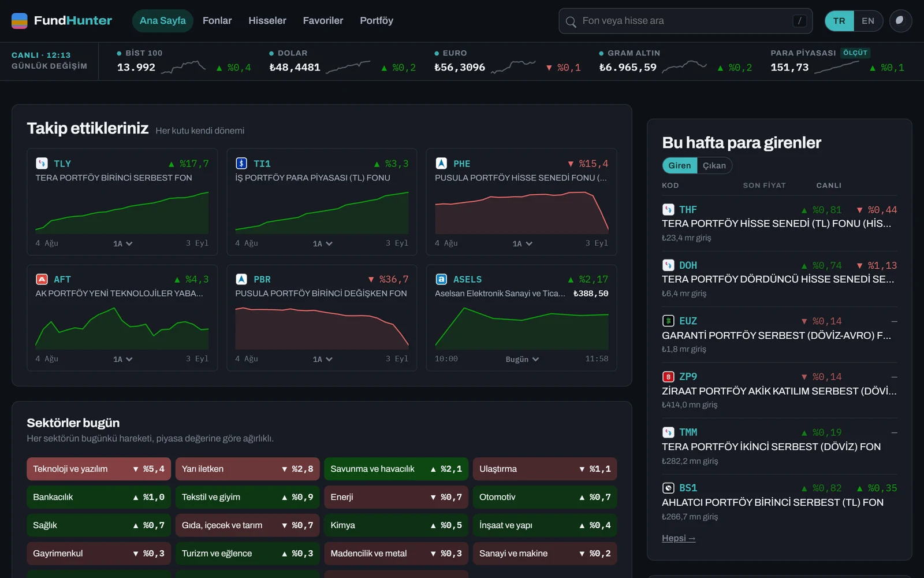
Task: Open the AFT period dropdown 1A
Action: point(122,360)
